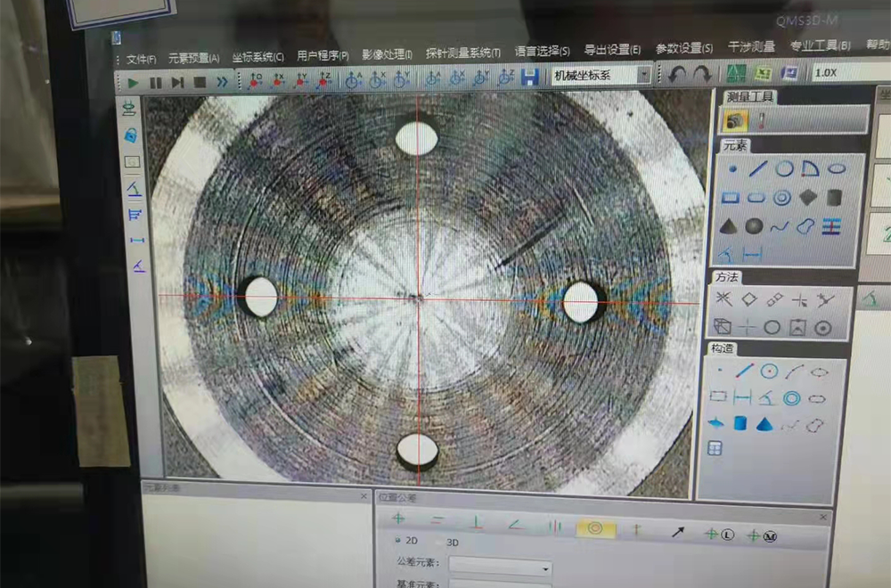Expand the 公差元素 dropdown
The height and width of the screenshot is (588, 891).
pyautogui.click(x=545, y=568)
